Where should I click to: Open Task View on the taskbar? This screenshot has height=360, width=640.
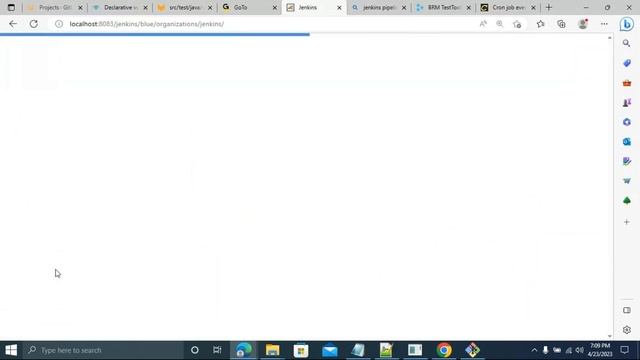pos(217,350)
